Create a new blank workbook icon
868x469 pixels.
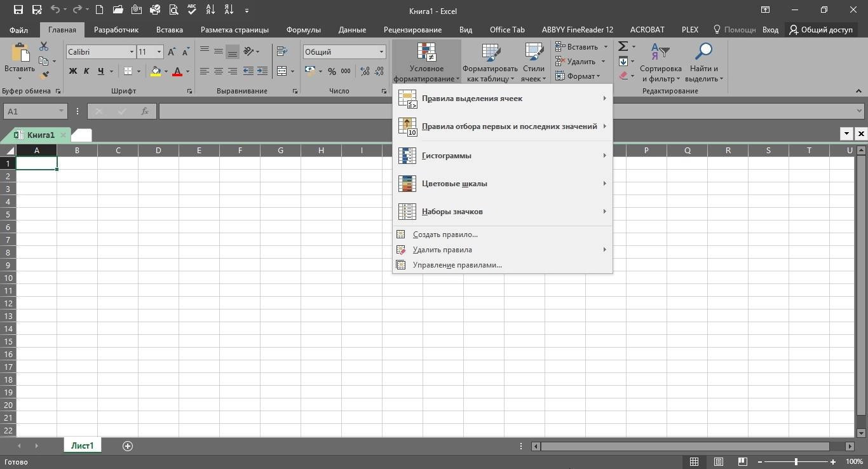[99, 10]
